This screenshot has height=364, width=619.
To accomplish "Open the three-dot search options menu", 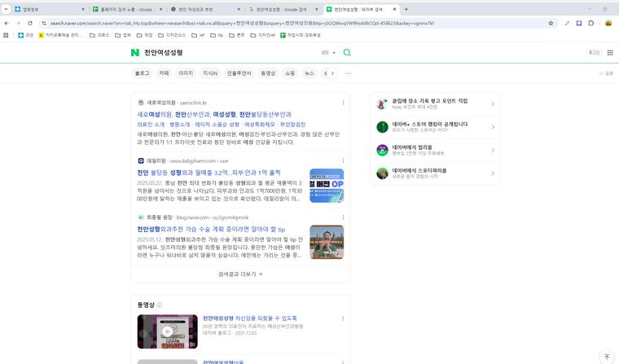I will point(348,73).
